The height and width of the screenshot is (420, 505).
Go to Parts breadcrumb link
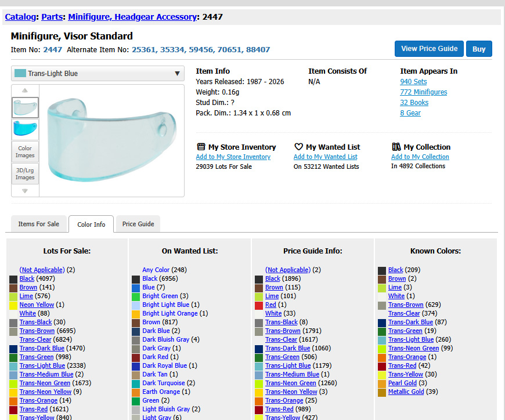[x=52, y=17]
